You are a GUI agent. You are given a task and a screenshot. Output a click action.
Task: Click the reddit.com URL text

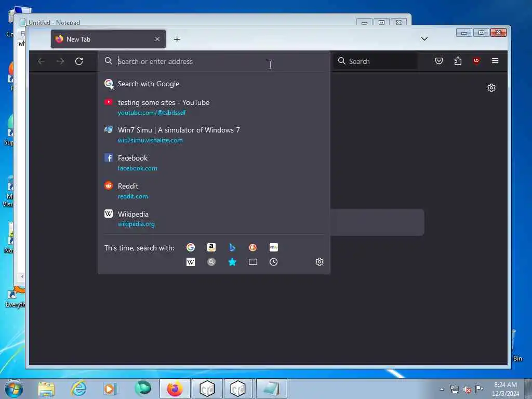tap(132, 196)
